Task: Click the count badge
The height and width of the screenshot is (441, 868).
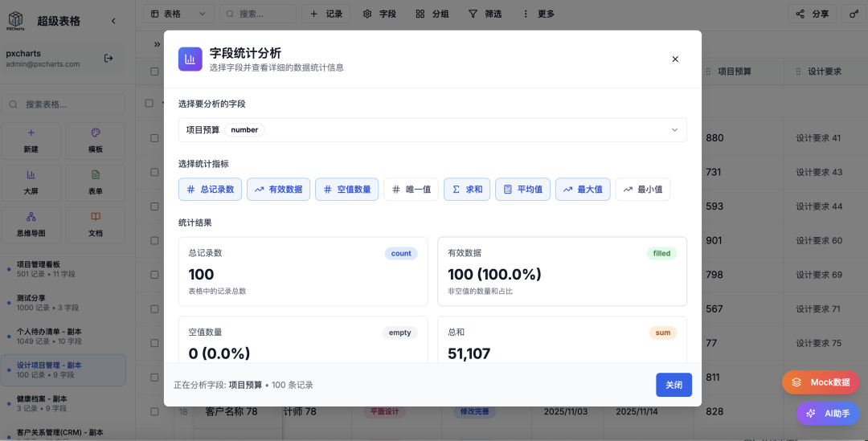Action: (401, 253)
